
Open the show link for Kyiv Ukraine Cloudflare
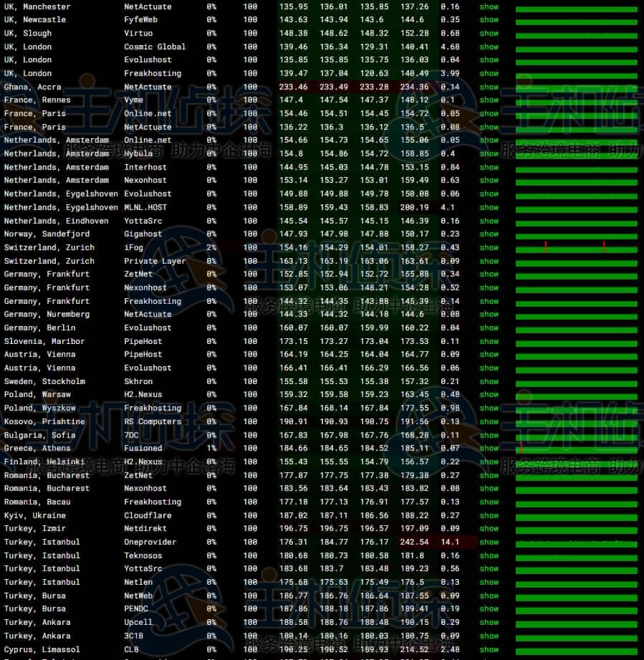click(x=489, y=516)
